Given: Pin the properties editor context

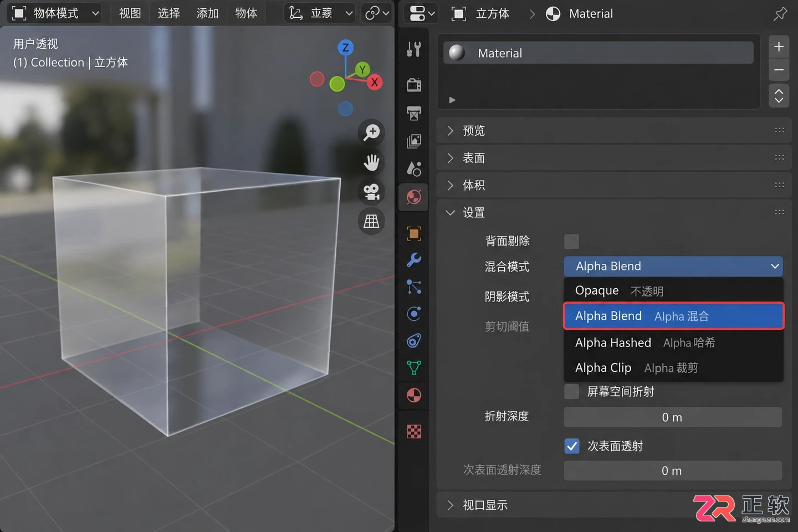Looking at the screenshot, I should click(x=780, y=13).
